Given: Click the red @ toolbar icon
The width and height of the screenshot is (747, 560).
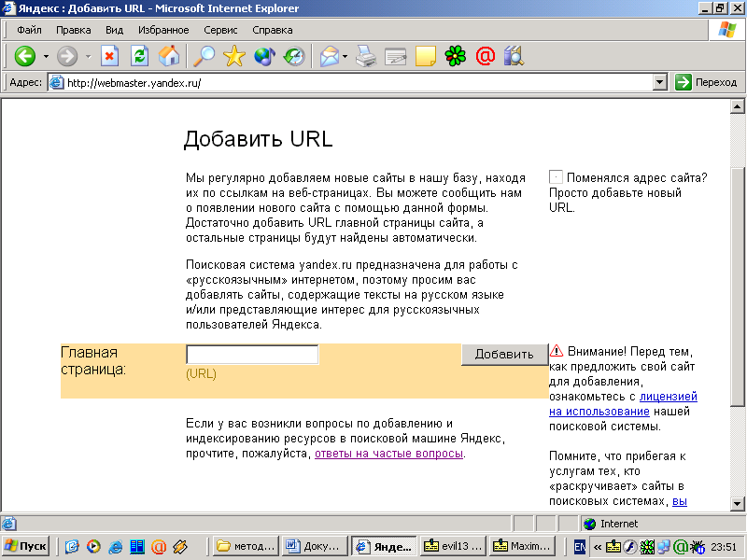Looking at the screenshot, I should [486, 57].
